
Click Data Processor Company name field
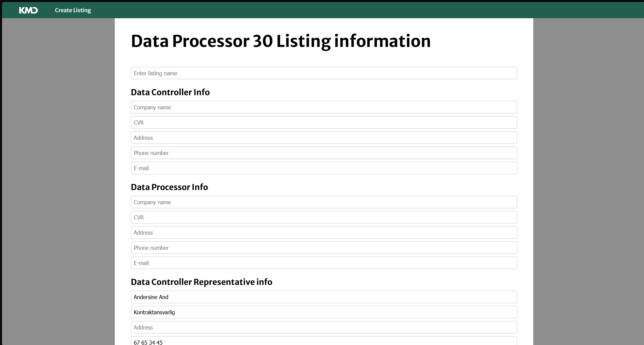[x=324, y=202]
